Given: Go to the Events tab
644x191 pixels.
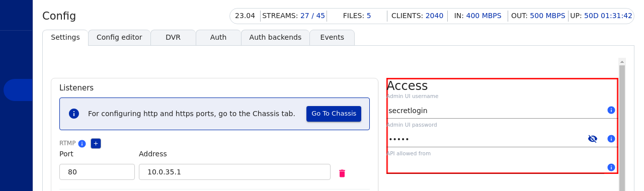Looking at the screenshot, I should [332, 38].
